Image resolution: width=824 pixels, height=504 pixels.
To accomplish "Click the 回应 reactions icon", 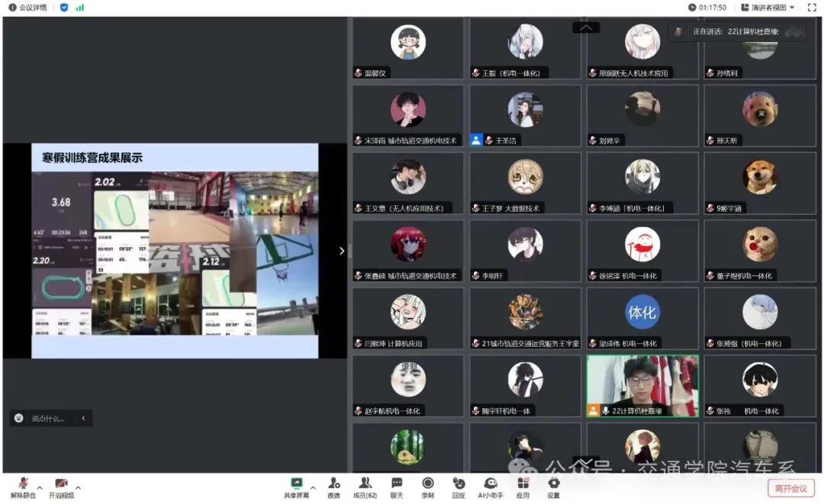I will (x=459, y=483).
